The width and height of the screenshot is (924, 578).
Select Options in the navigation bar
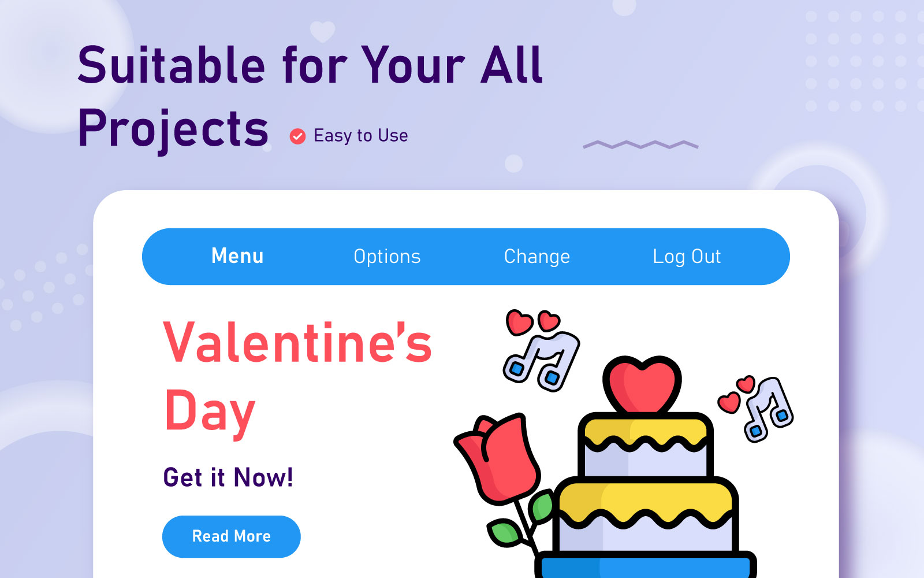(x=387, y=257)
